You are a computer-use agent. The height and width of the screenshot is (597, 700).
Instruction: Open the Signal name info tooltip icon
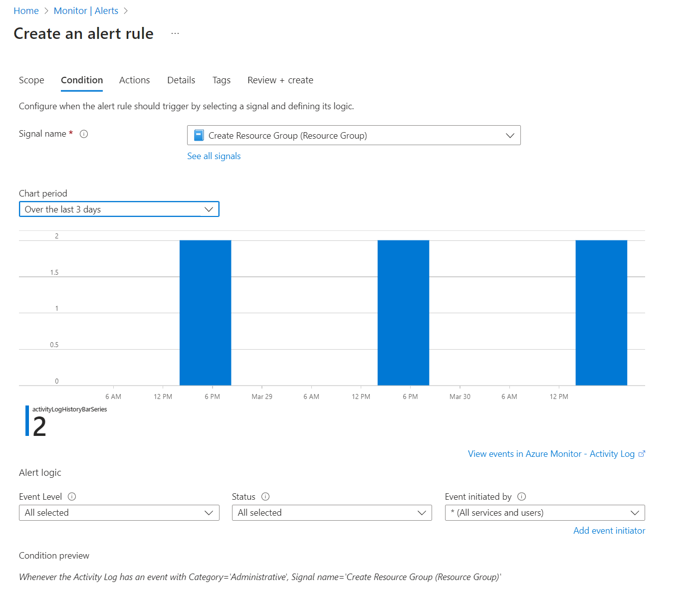coord(84,134)
